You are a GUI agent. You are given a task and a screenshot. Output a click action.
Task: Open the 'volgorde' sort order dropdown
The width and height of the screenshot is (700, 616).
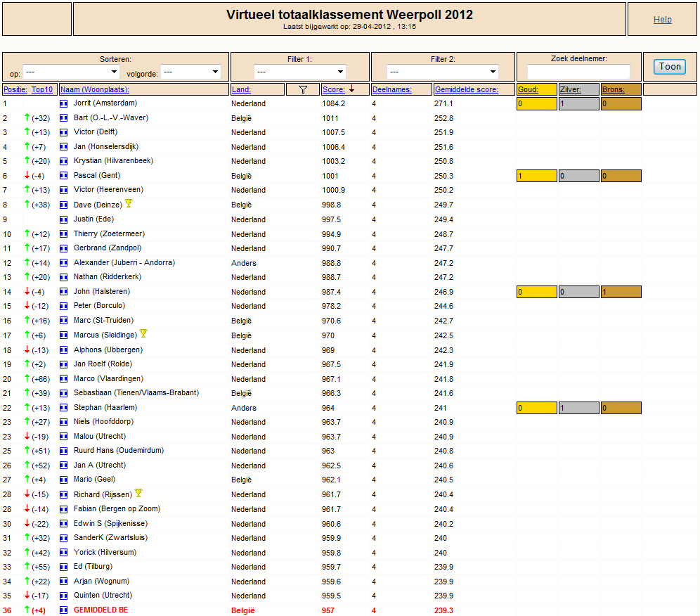tap(191, 72)
